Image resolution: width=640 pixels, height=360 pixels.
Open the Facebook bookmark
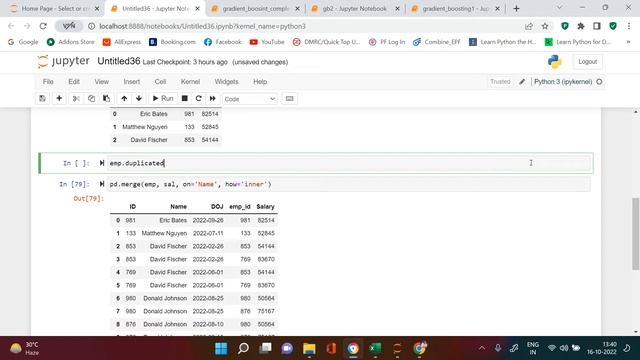click(222, 42)
